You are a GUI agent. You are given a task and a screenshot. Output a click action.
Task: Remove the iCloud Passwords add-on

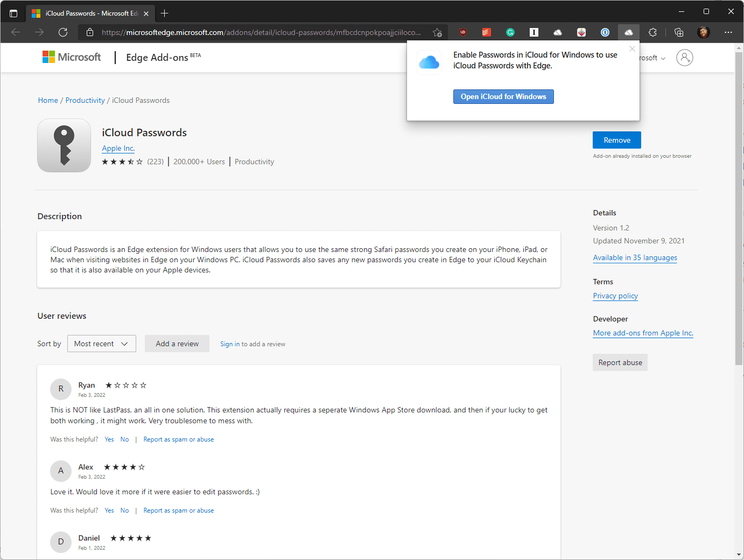pos(617,140)
